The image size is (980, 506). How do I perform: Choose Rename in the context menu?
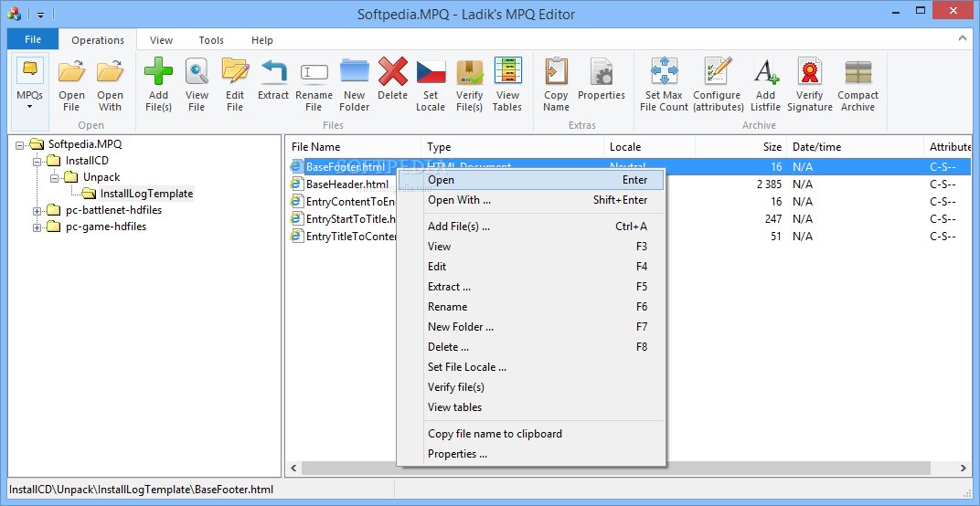(531, 307)
